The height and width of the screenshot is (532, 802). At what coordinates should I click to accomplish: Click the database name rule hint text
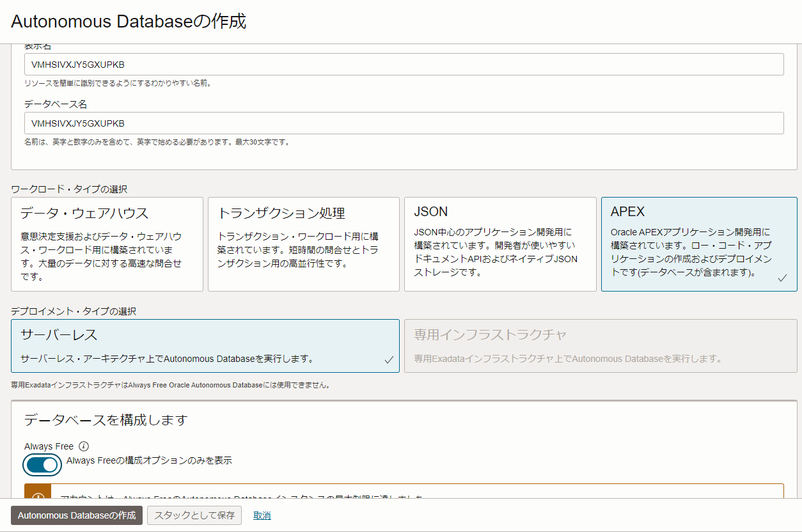pos(157,142)
